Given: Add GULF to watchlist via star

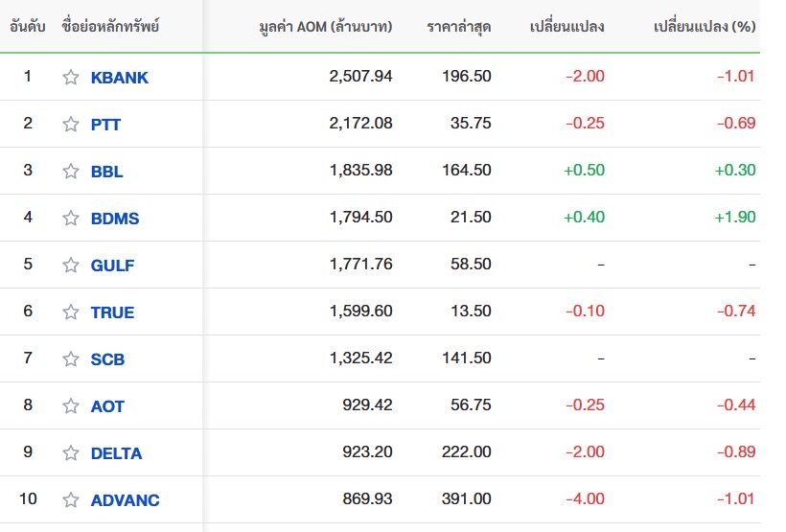Looking at the screenshot, I should click(71, 266).
